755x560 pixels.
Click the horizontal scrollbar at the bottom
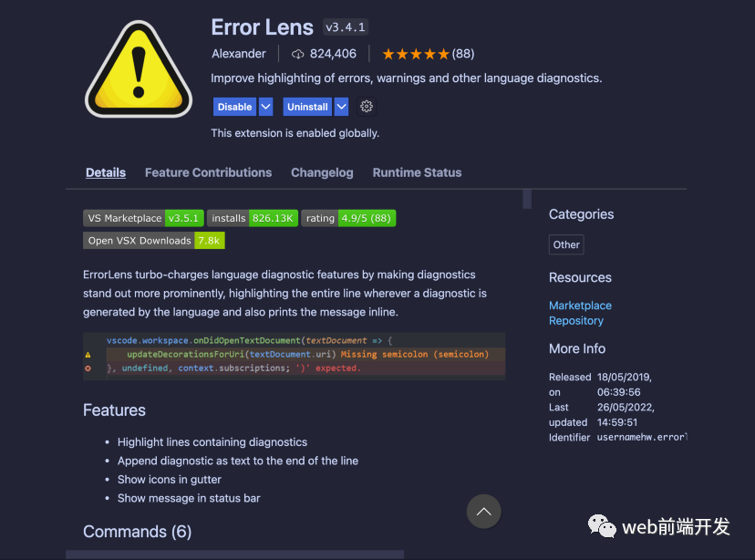(235, 555)
